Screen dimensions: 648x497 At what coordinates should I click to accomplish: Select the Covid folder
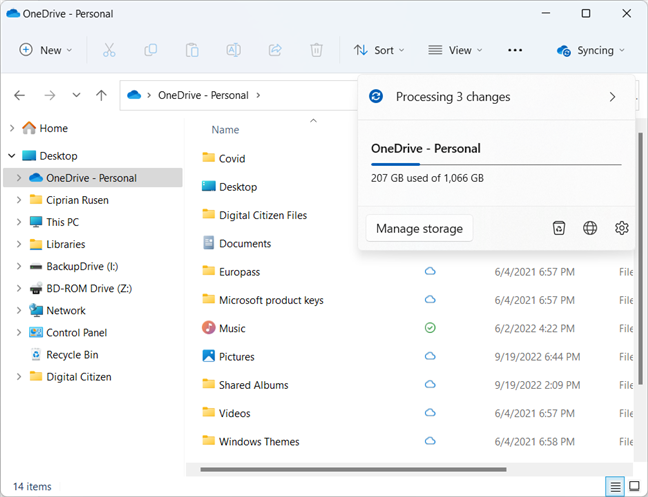(x=232, y=159)
